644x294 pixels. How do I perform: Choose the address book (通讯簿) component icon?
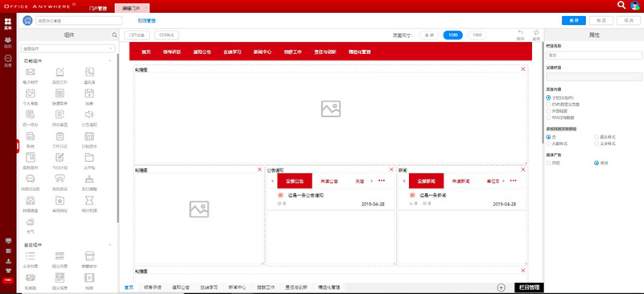(x=89, y=72)
